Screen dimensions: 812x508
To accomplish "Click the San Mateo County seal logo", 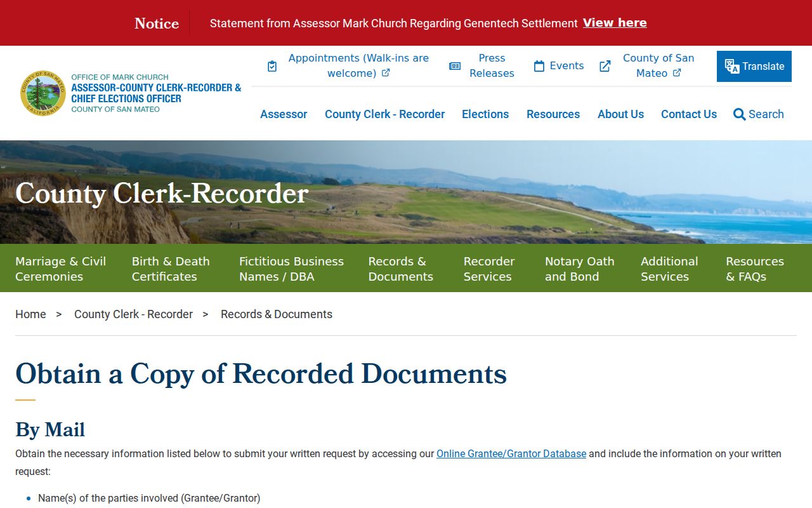I will pyautogui.click(x=43, y=93).
